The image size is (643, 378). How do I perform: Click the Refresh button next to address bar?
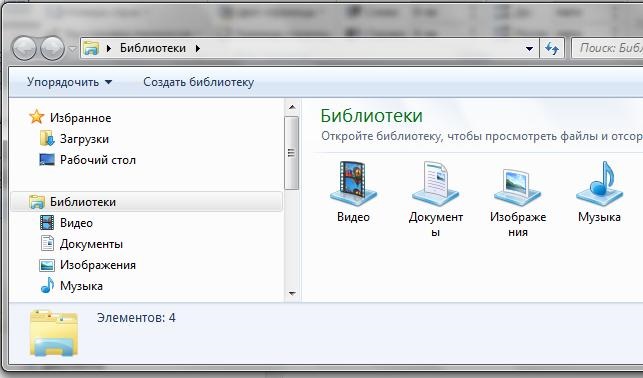coord(552,48)
